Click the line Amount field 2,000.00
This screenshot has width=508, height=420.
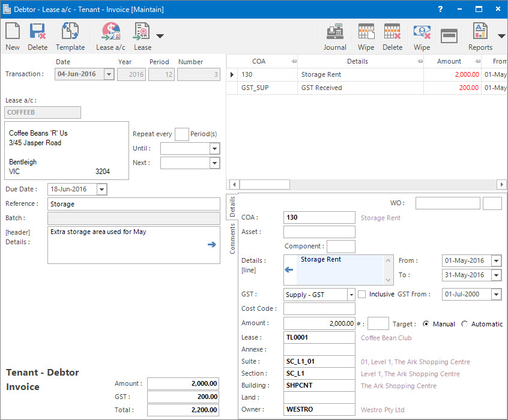pos(319,323)
